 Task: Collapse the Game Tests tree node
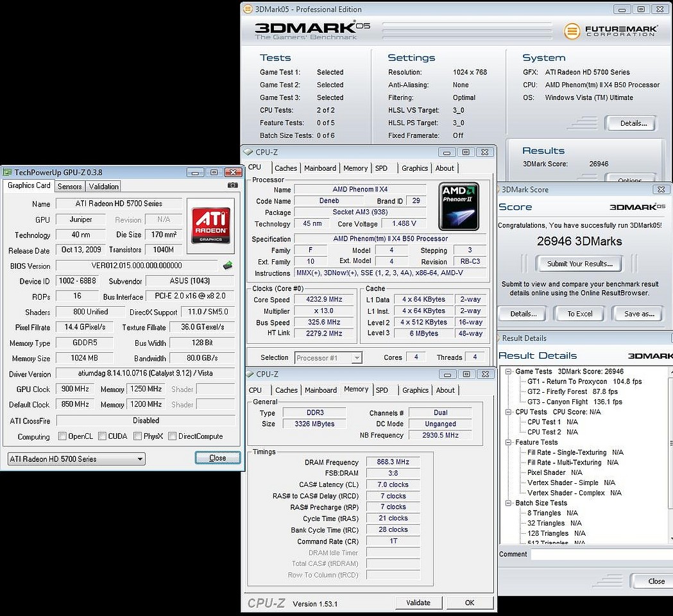[x=509, y=372]
